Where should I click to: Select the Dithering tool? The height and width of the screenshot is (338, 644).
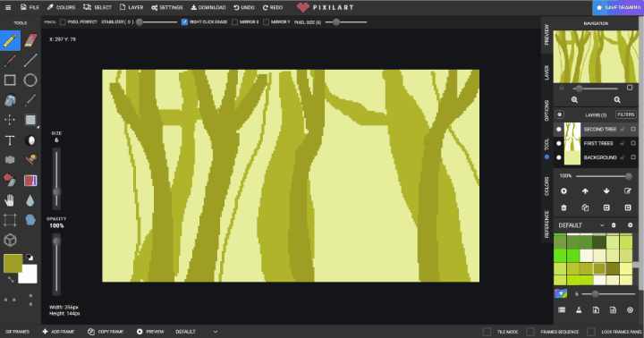[x=10, y=160]
